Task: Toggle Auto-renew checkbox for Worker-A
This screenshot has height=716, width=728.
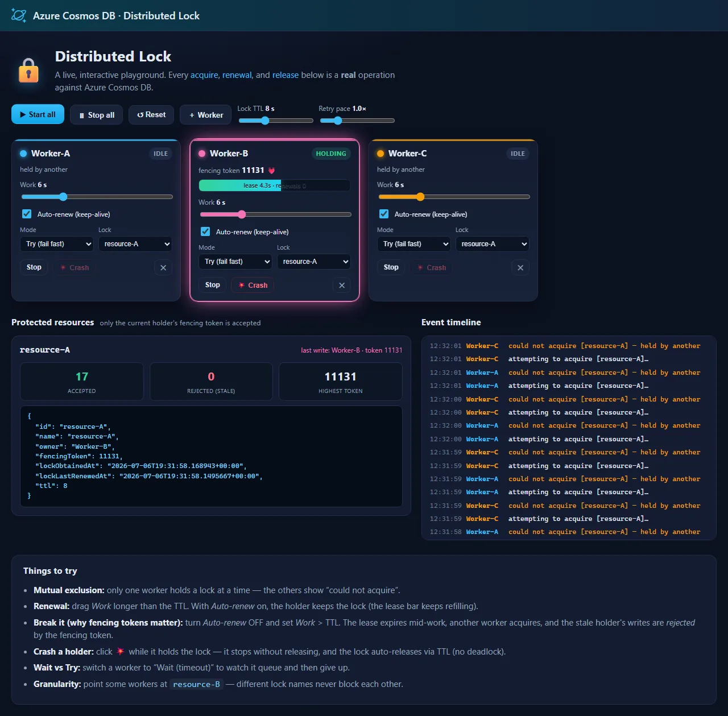Action: [27, 214]
